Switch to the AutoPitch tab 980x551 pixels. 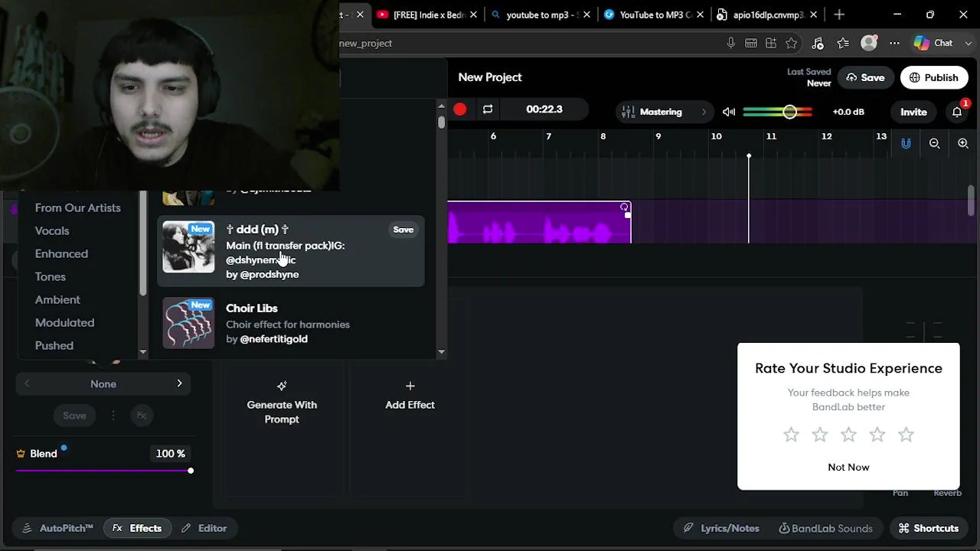[58, 528]
